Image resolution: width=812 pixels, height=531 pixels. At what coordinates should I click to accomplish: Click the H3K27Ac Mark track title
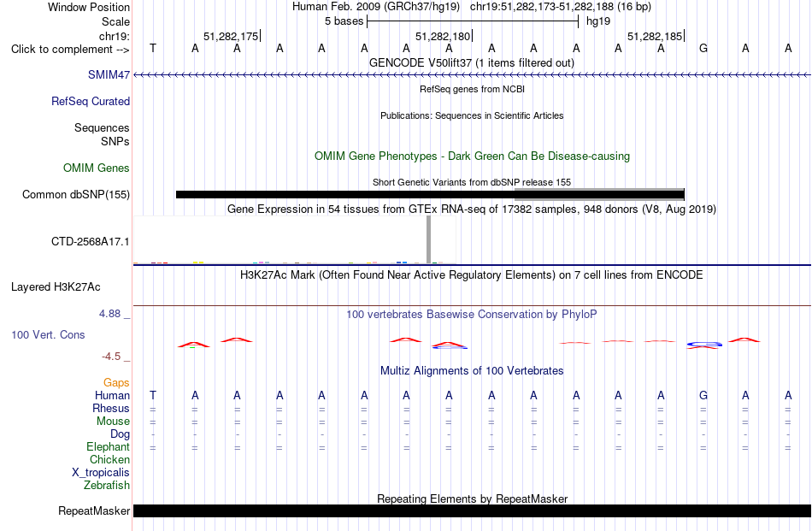pos(472,274)
